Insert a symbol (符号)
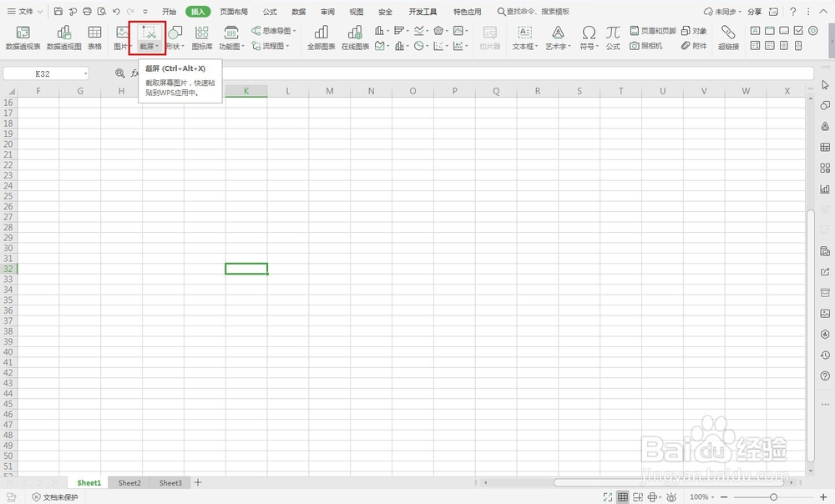The width and height of the screenshot is (835, 504). click(x=589, y=38)
